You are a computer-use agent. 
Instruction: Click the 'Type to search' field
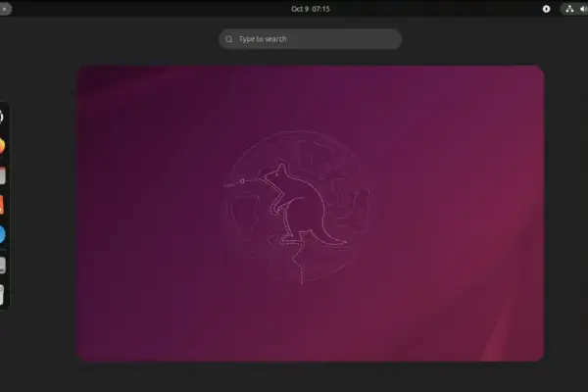coord(310,39)
